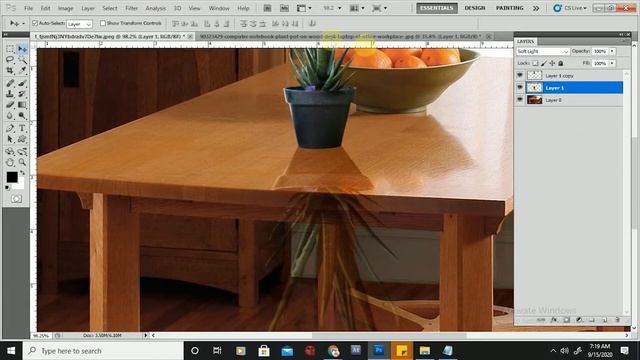The height and width of the screenshot is (360, 640).
Task: Select the Gradient tool
Action: tap(22, 105)
